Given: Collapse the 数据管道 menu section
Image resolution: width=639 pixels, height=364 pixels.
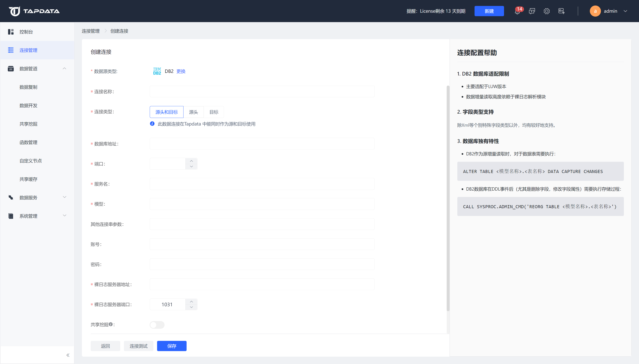Looking at the screenshot, I should tap(65, 69).
